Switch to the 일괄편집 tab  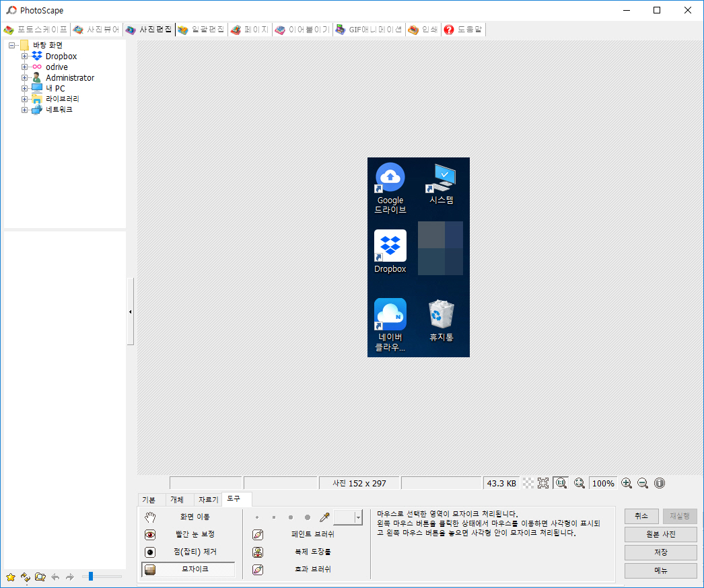click(x=201, y=30)
